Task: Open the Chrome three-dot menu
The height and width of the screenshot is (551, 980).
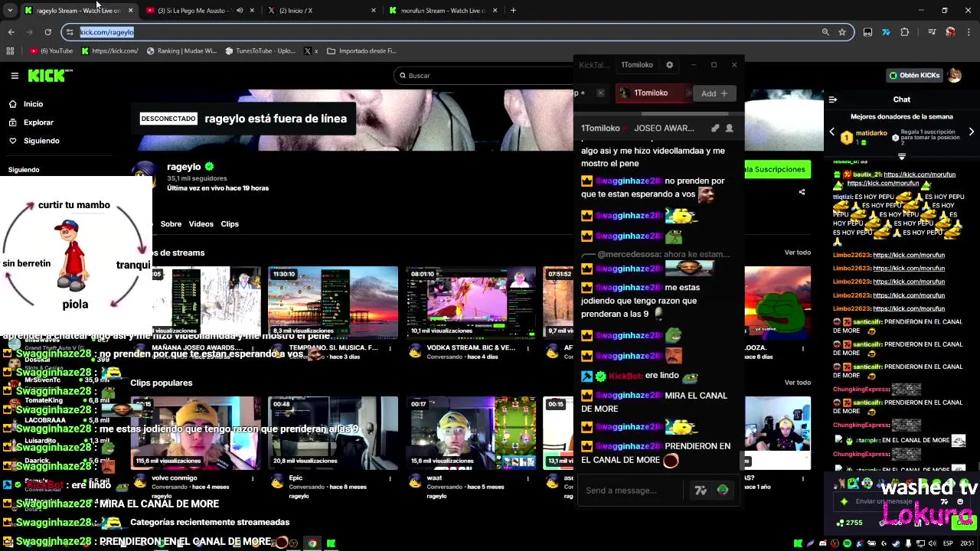Action: pos(969,32)
